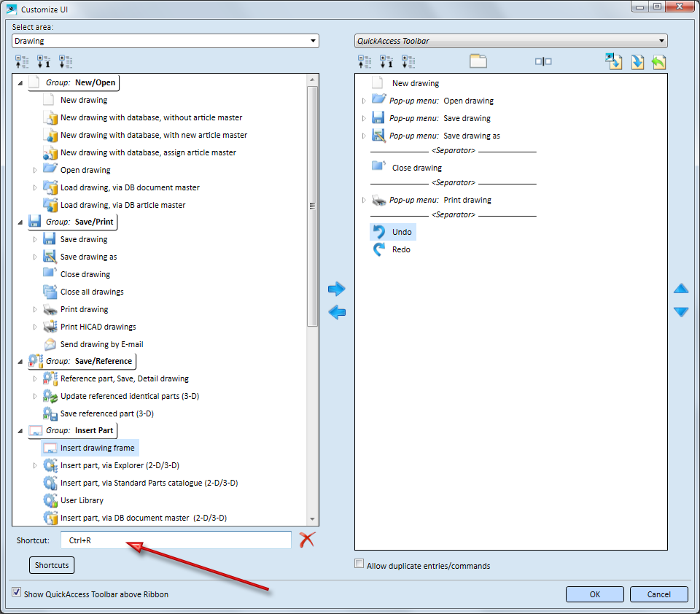Click the green reset to default icon
This screenshot has height=614, width=700.
click(658, 62)
